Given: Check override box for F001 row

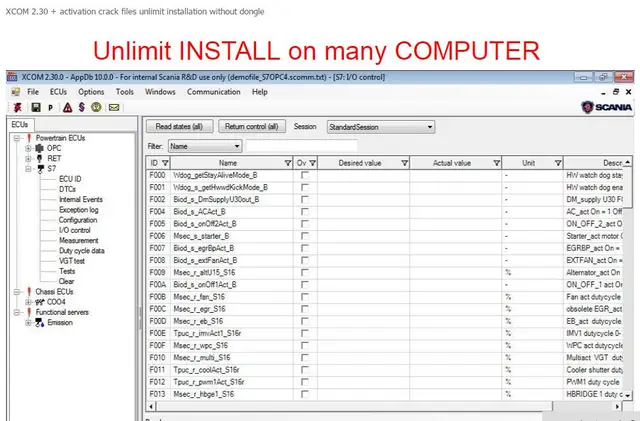Looking at the screenshot, I should (x=304, y=187).
